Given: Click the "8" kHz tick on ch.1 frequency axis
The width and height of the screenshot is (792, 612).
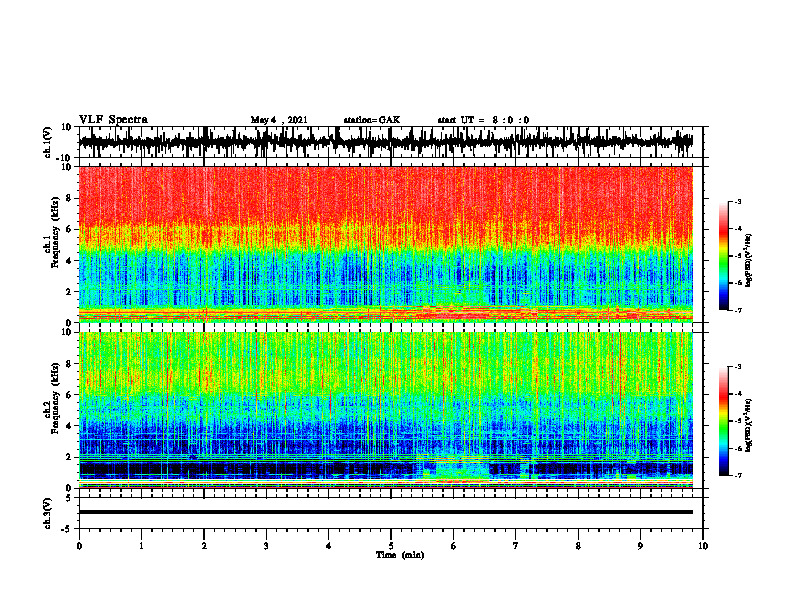Looking at the screenshot, I should (x=69, y=198).
